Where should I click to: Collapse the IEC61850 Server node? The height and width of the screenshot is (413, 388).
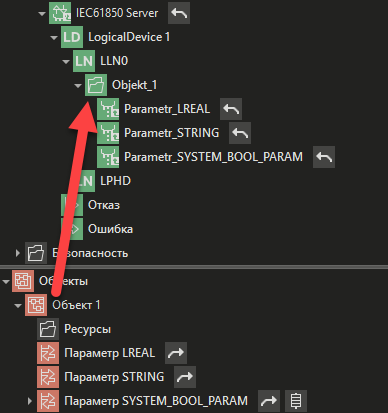(x=42, y=14)
